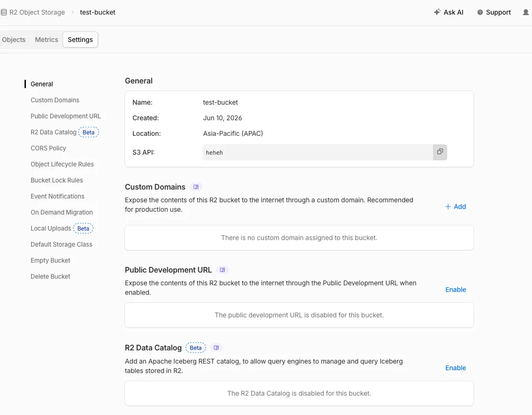Viewport: 532px width, 415px height.
Task: Jump to Delete Bucket section
Action: tap(50, 276)
